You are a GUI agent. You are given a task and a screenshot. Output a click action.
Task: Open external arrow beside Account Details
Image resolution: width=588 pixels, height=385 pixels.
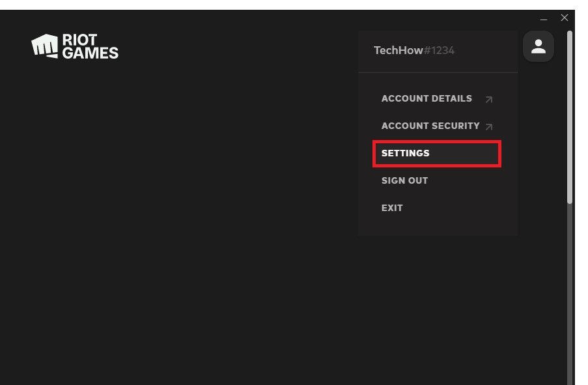click(x=488, y=100)
